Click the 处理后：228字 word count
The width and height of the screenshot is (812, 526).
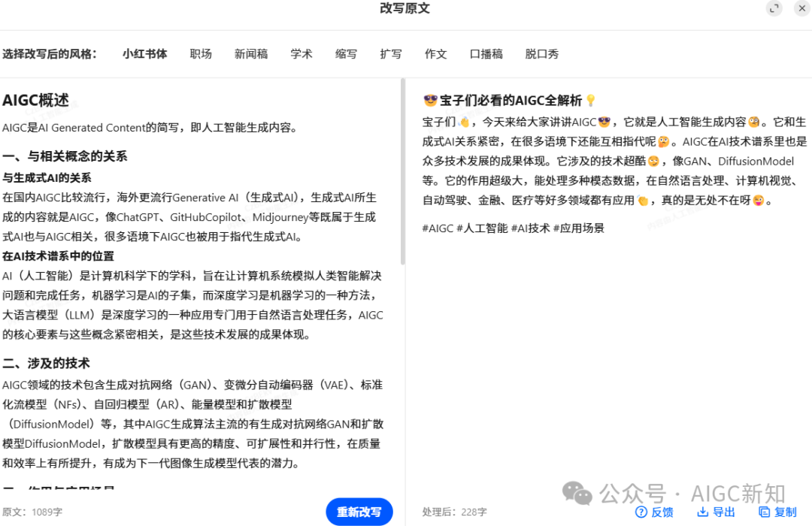pyautogui.click(x=455, y=512)
